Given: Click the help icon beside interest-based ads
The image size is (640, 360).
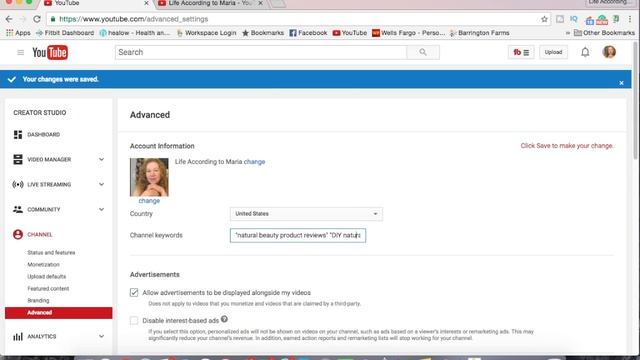Looking at the screenshot, I should [224, 319].
